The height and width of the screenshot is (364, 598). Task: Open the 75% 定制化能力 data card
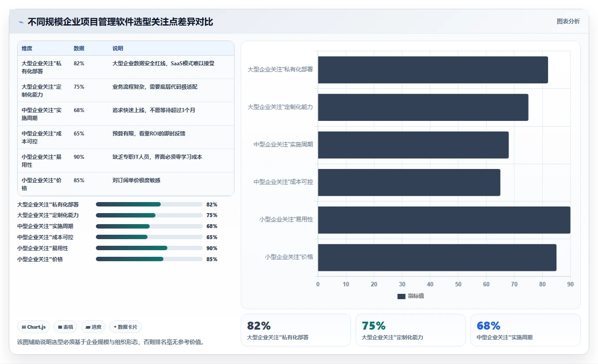coord(410,330)
